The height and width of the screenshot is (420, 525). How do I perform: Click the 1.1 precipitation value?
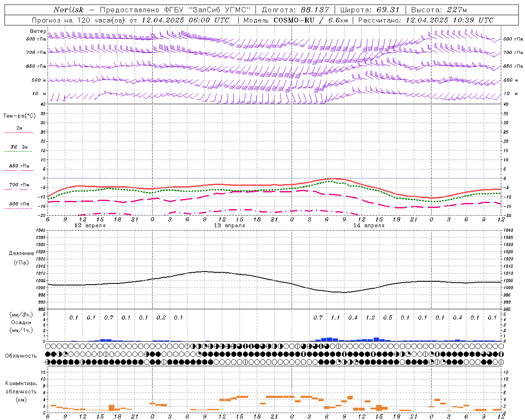336,318
